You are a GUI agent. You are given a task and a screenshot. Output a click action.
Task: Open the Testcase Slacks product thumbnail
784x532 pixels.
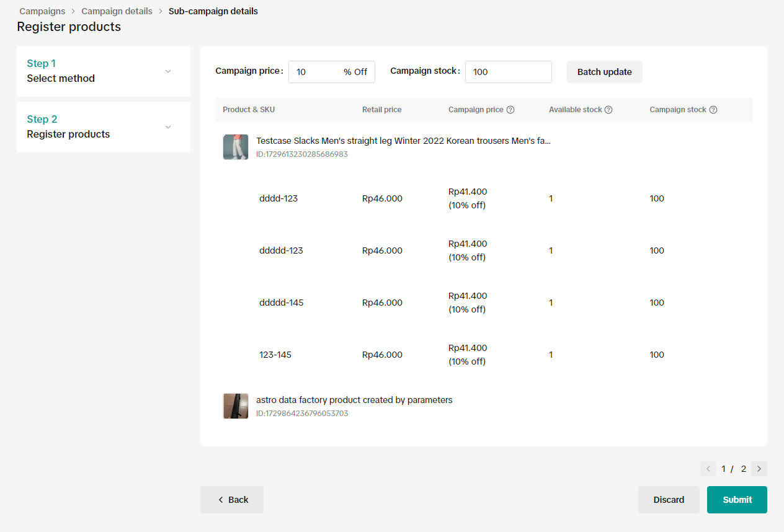point(236,147)
